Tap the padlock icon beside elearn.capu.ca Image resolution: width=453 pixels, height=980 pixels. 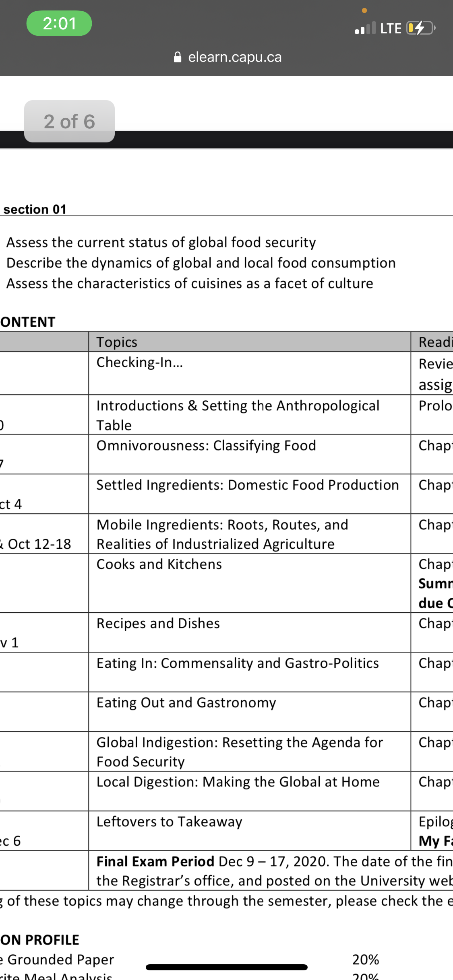pos(178,57)
